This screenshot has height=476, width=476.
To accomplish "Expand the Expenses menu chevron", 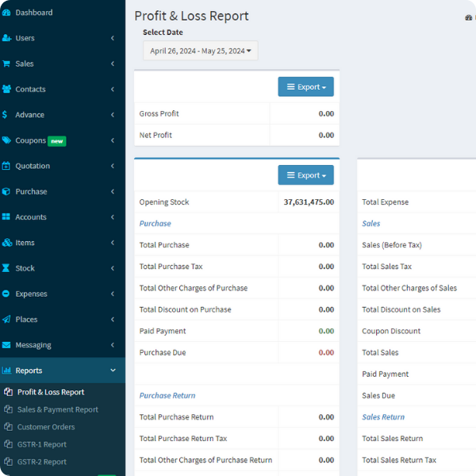I will point(113,294).
